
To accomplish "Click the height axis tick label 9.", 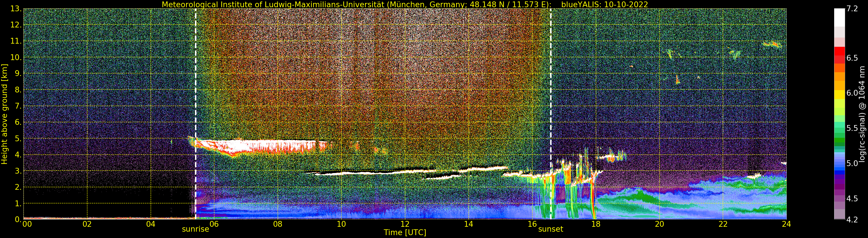I will (18, 73).
